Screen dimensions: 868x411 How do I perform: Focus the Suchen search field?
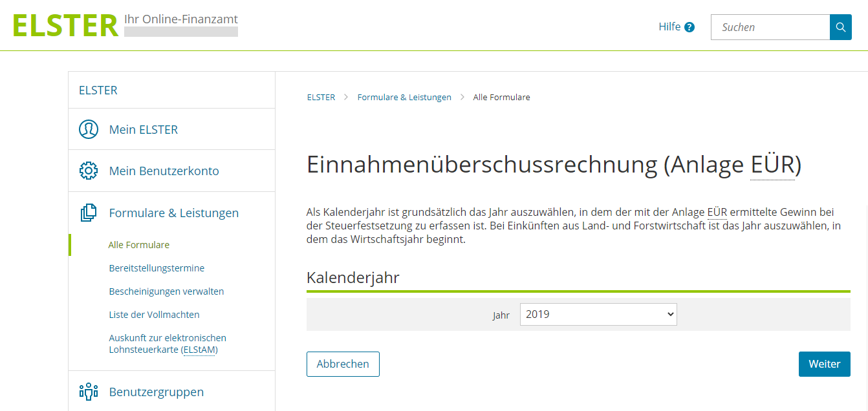[x=770, y=27]
